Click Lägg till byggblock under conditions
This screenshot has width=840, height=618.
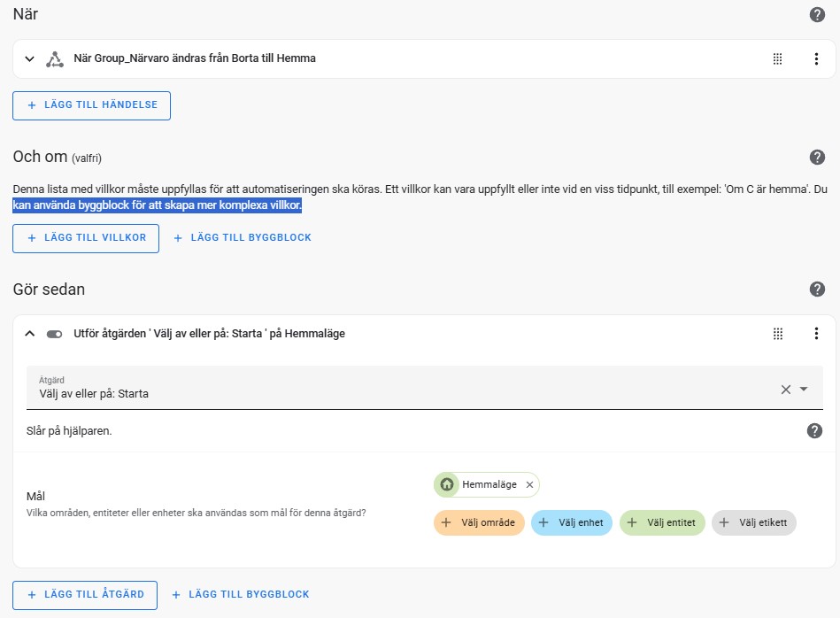coord(243,238)
